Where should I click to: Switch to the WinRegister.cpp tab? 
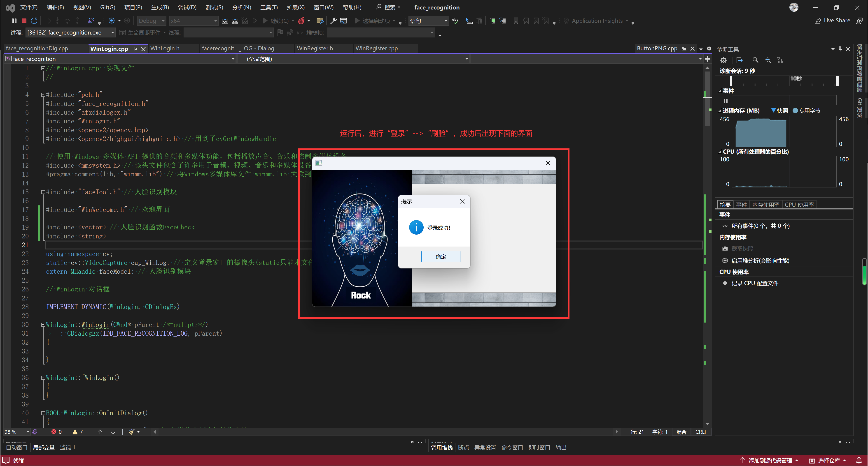[376, 48]
